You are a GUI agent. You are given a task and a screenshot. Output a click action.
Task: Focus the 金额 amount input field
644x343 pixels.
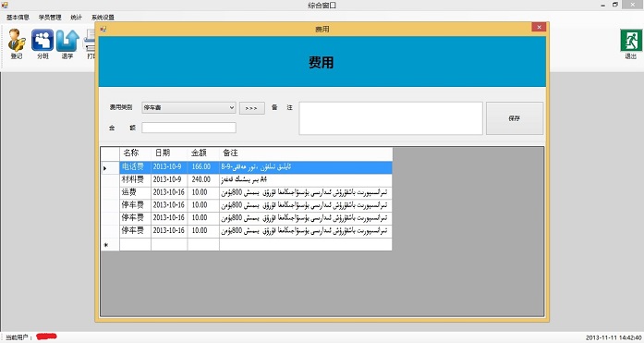[x=188, y=128]
